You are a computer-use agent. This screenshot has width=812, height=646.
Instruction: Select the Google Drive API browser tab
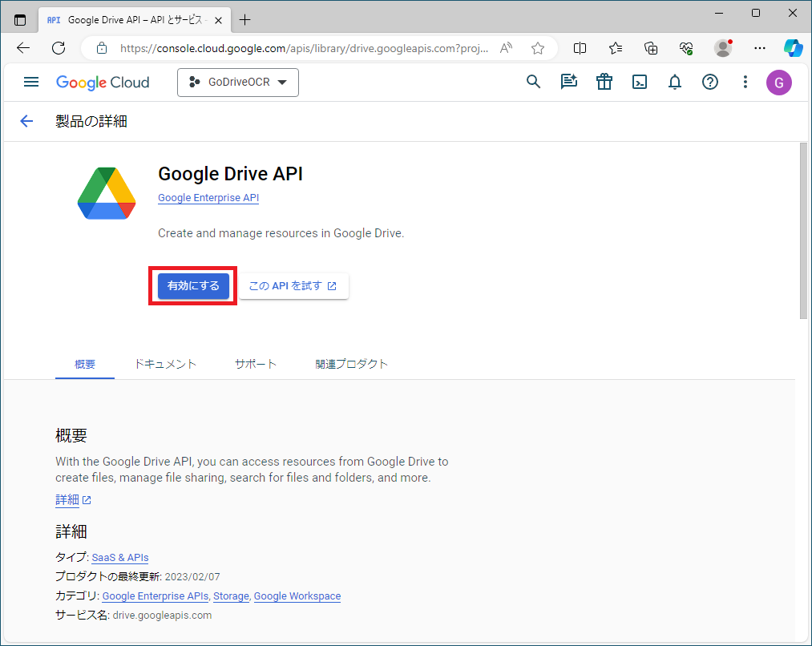[135, 20]
